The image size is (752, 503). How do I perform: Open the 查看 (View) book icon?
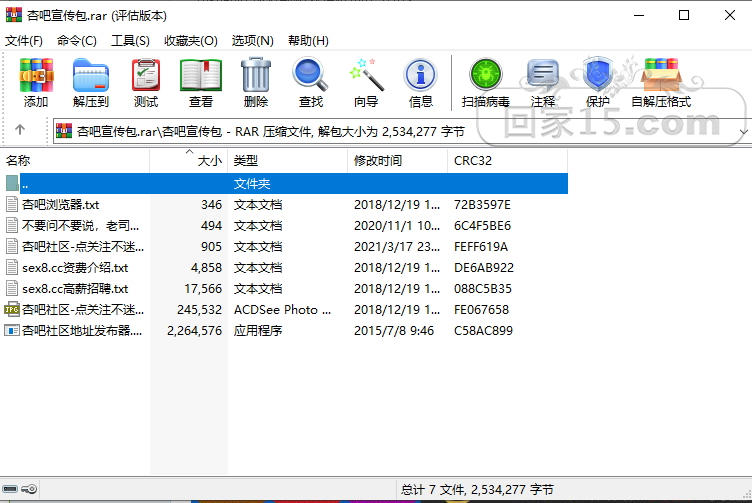pos(201,75)
